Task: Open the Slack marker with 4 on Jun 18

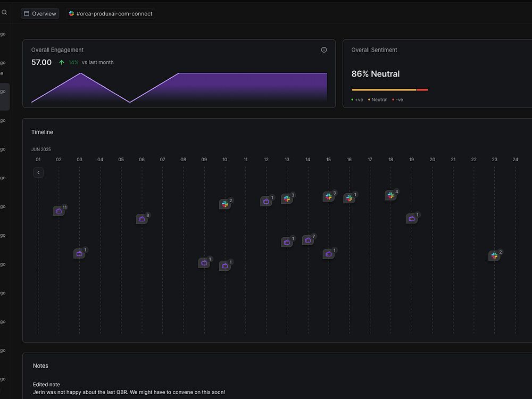Action: pos(390,195)
